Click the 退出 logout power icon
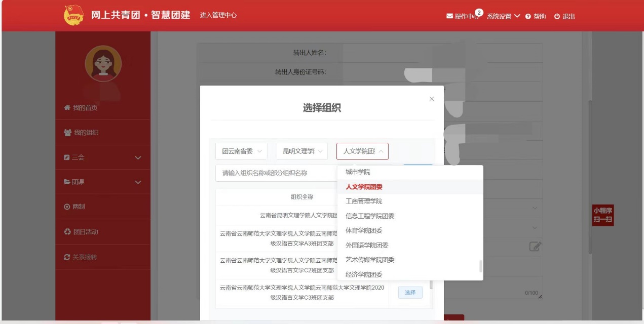 (x=557, y=17)
